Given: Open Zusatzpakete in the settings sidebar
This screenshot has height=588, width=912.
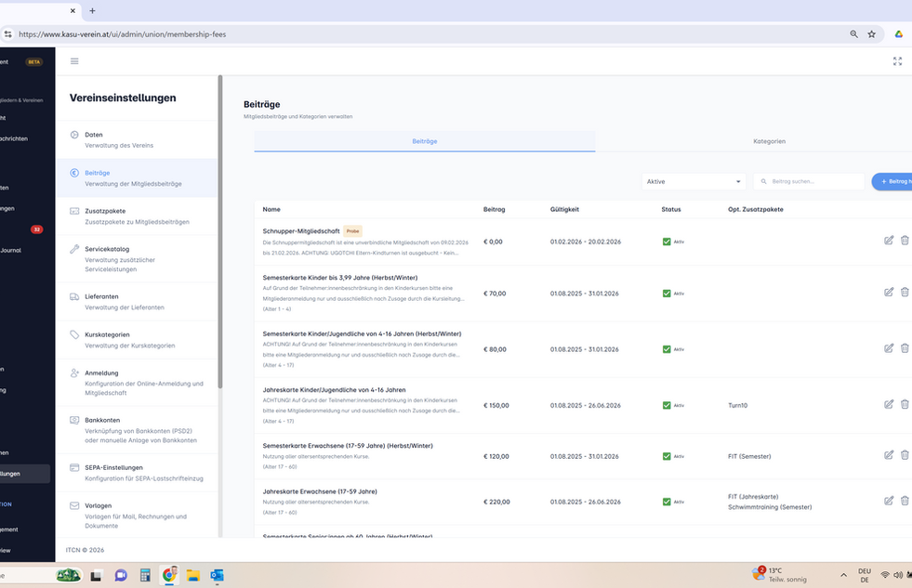Looking at the screenshot, I should pos(137,216).
